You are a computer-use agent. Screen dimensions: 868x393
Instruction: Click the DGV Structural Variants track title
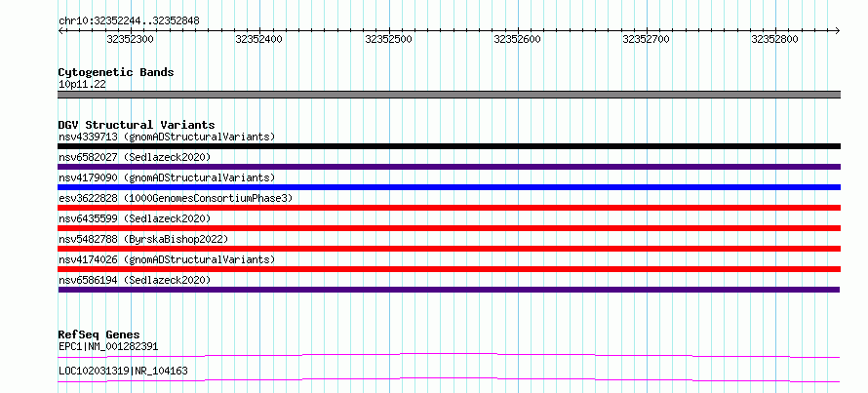tap(137, 125)
